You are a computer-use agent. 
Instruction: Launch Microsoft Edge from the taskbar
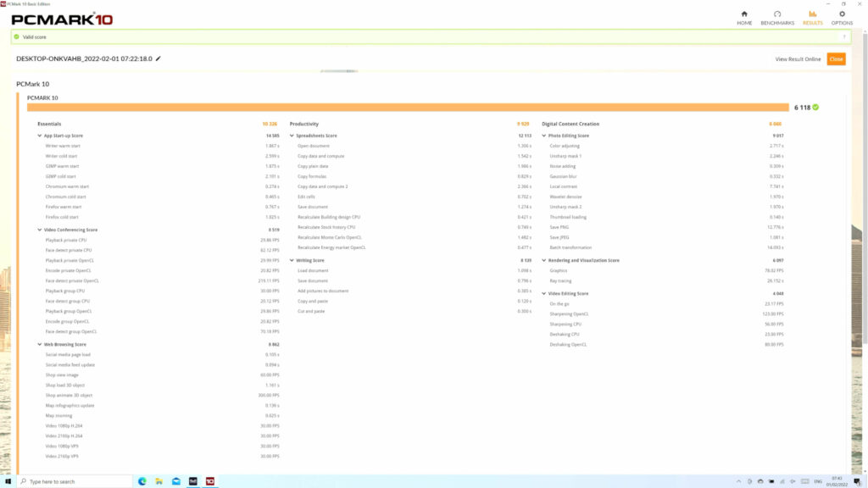142,481
